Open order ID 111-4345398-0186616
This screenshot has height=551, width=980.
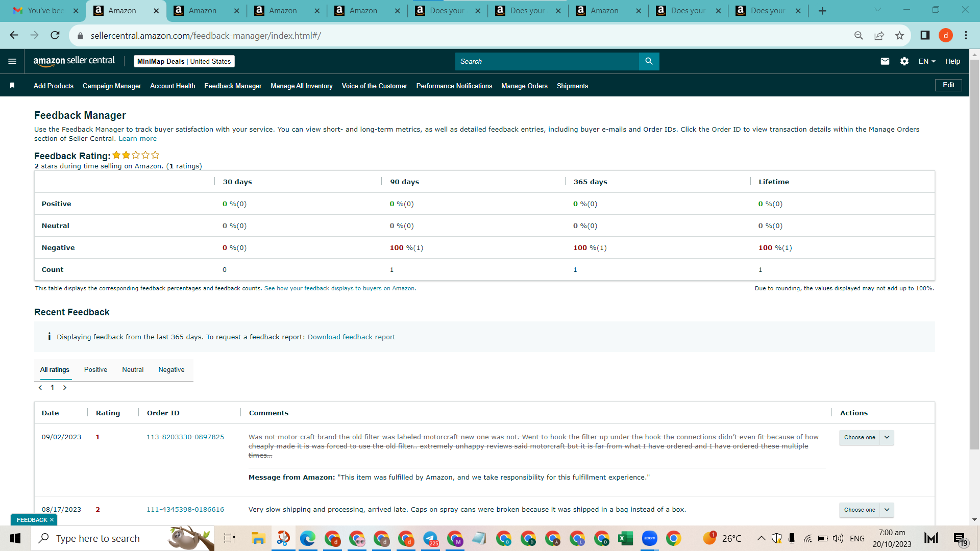[x=185, y=510]
